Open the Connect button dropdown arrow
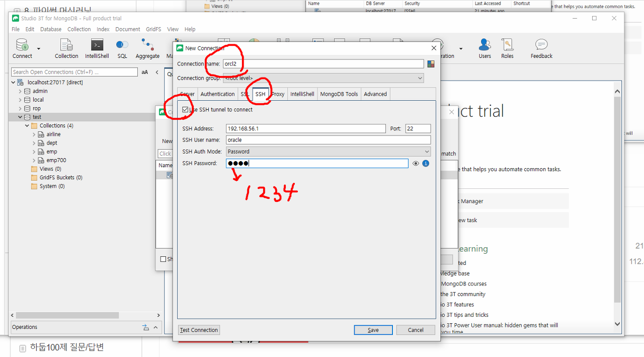This screenshot has width=644, height=357. [x=39, y=49]
